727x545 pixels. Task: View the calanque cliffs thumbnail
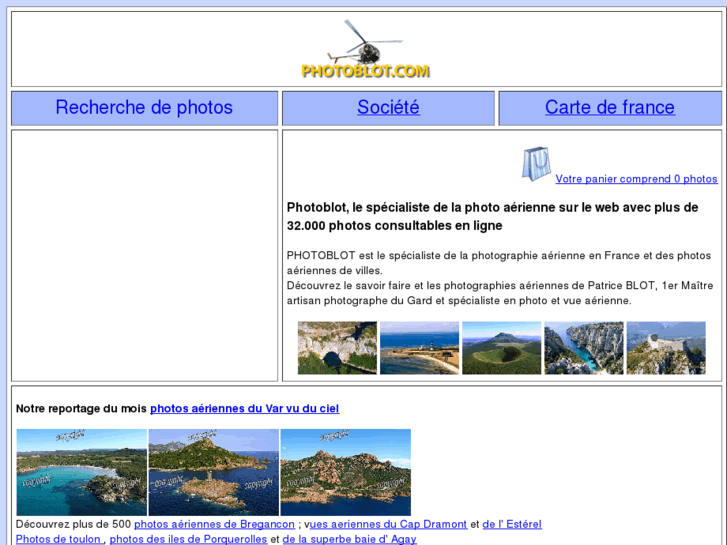[584, 348]
